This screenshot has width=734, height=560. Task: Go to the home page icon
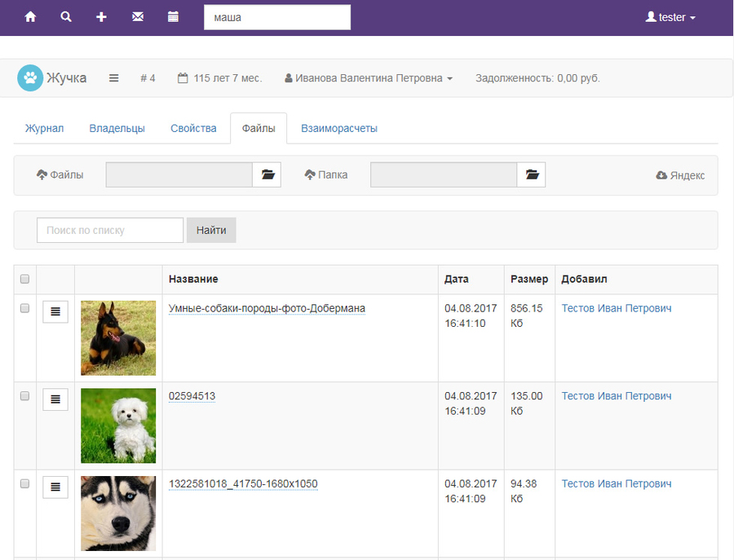pyautogui.click(x=30, y=17)
